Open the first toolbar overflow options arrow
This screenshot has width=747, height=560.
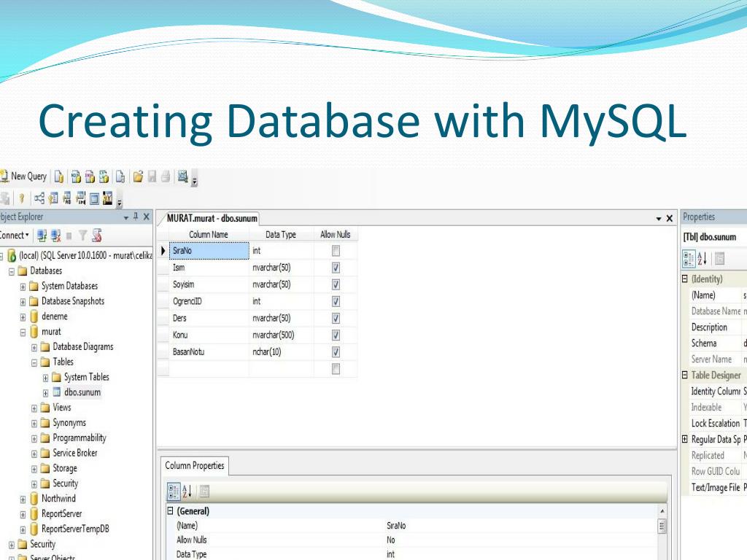click(194, 181)
